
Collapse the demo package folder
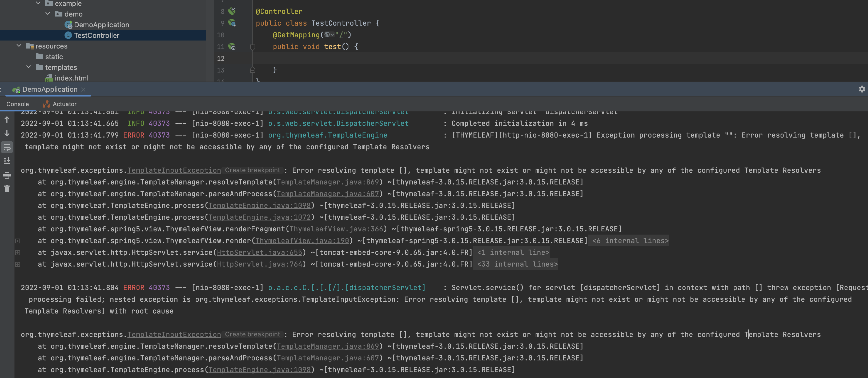click(x=48, y=14)
